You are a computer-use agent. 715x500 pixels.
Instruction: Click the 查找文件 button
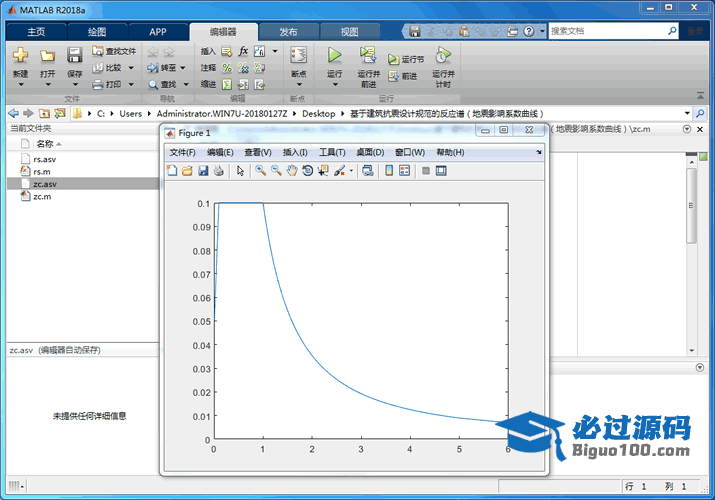coord(114,51)
